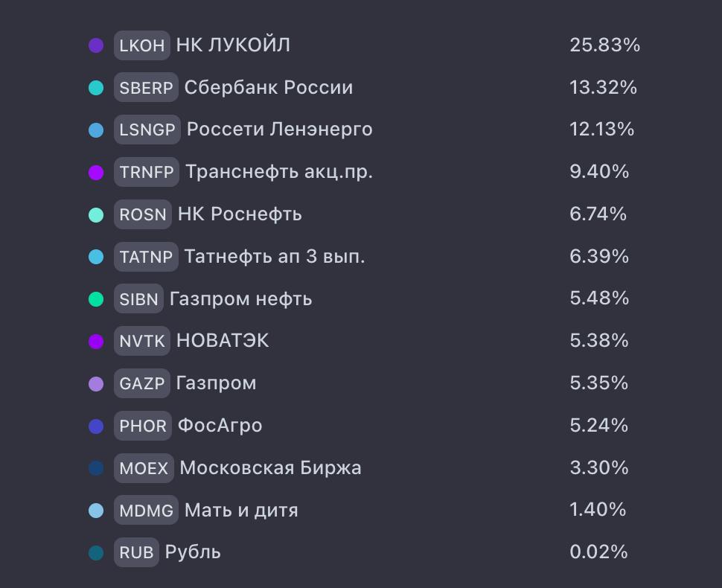Open the LKOH ticker badge
Image resolution: width=722 pixels, height=588 pixels.
point(141,45)
